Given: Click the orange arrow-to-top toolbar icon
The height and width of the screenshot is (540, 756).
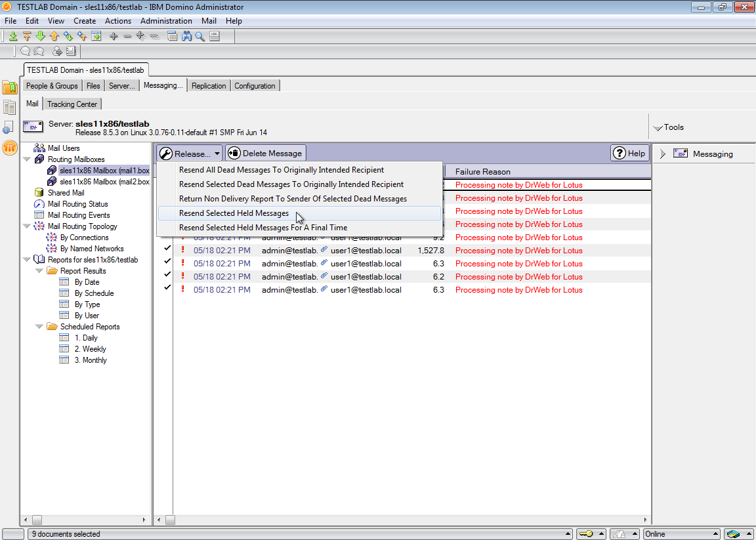Looking at the screenshot, I should 27,36.
